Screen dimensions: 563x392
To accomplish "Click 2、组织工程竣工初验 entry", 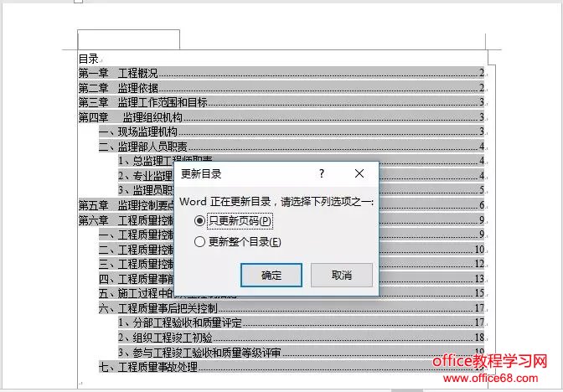I will pos(301,338).
